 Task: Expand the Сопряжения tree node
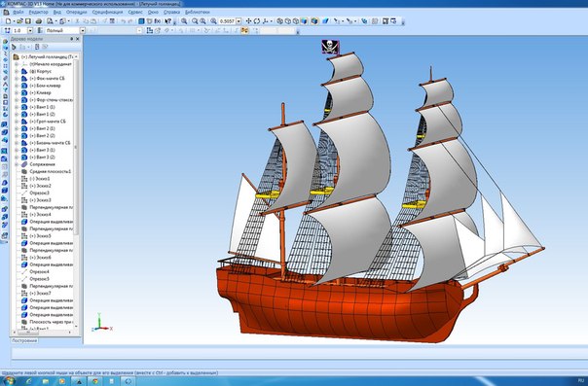[x=17, y=164]
